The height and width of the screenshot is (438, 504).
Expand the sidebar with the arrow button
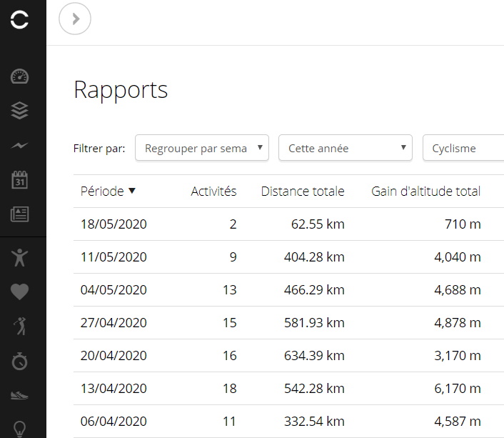(x=75, y=19)
